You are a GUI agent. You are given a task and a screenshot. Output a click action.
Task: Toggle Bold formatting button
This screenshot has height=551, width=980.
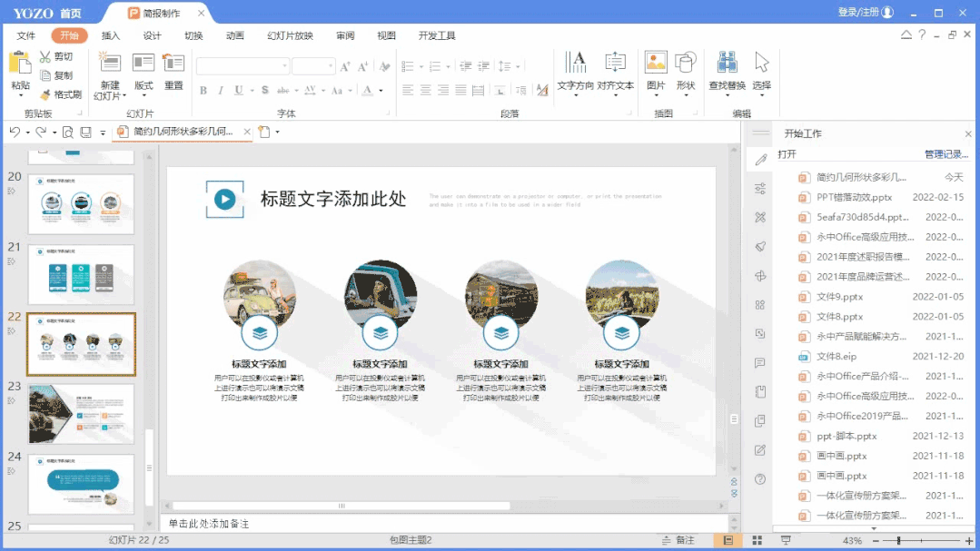tap(203, 91)
